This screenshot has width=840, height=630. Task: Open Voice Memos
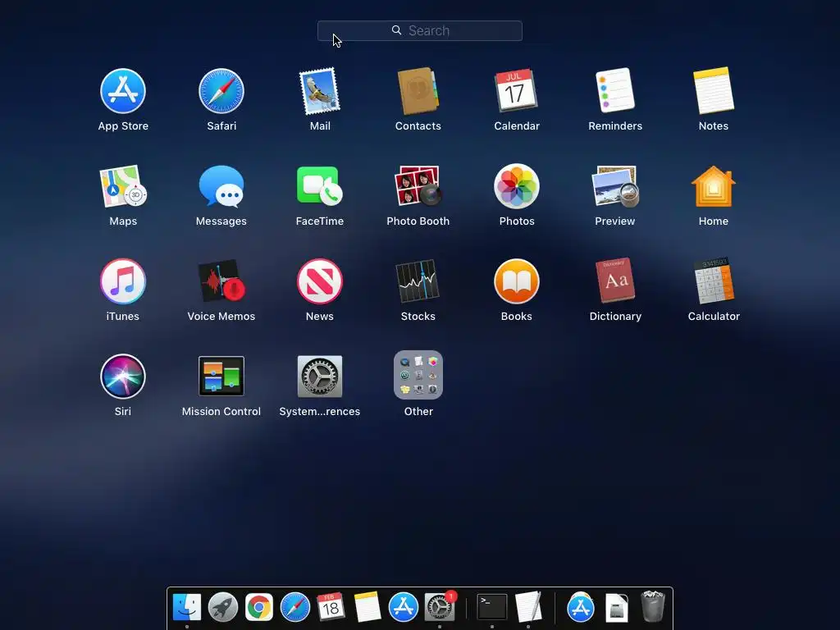click(x=221, y=281)
